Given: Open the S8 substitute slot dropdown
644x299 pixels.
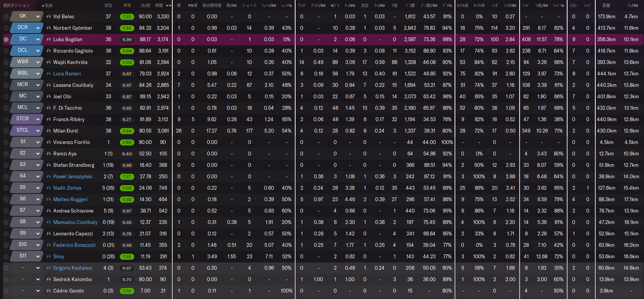Looking at the screenshot, I should [38, 222].
